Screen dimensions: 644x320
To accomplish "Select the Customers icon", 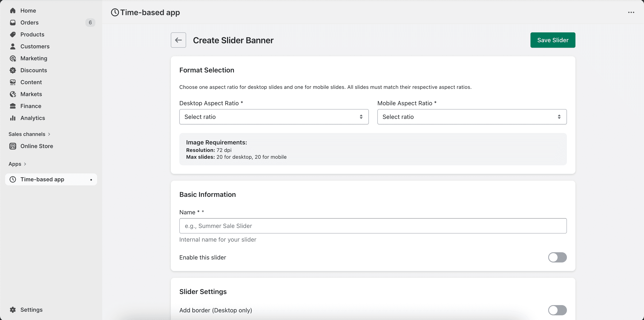I will 13,46.
